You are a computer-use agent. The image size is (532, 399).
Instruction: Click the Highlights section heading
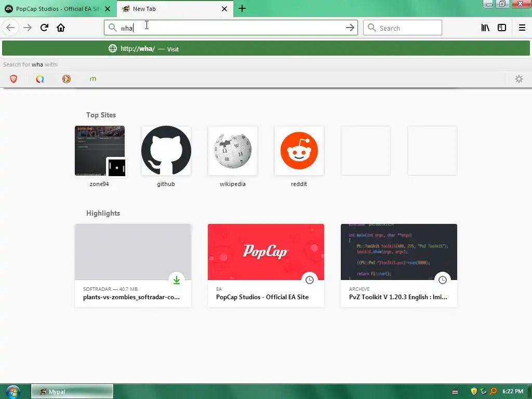[x=103, y=213]
